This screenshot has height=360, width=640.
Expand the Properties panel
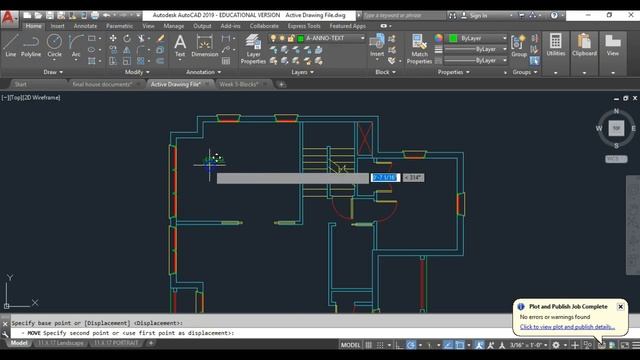(453, 72)
